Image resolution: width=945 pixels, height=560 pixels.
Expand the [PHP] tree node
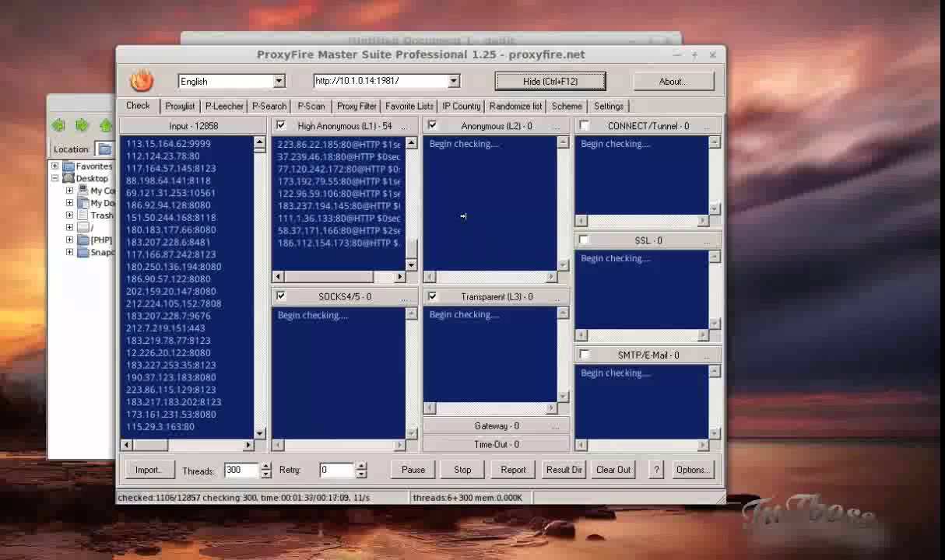coord(70,240)
